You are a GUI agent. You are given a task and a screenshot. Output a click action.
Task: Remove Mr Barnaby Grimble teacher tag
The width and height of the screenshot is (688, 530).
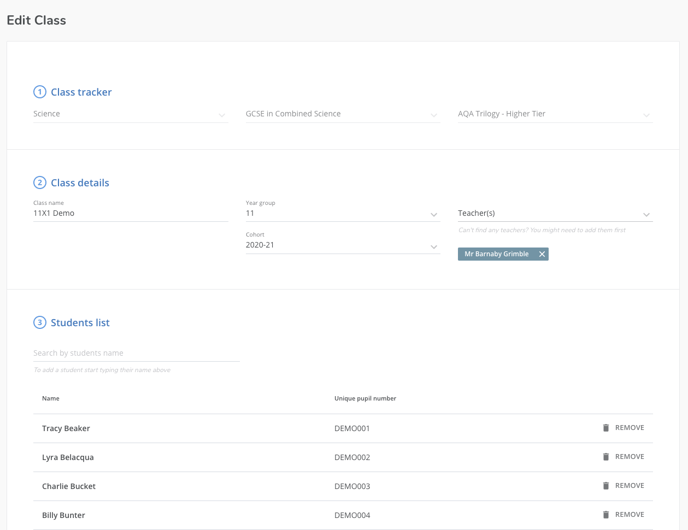pyautogui.click(x=542, y=254)
